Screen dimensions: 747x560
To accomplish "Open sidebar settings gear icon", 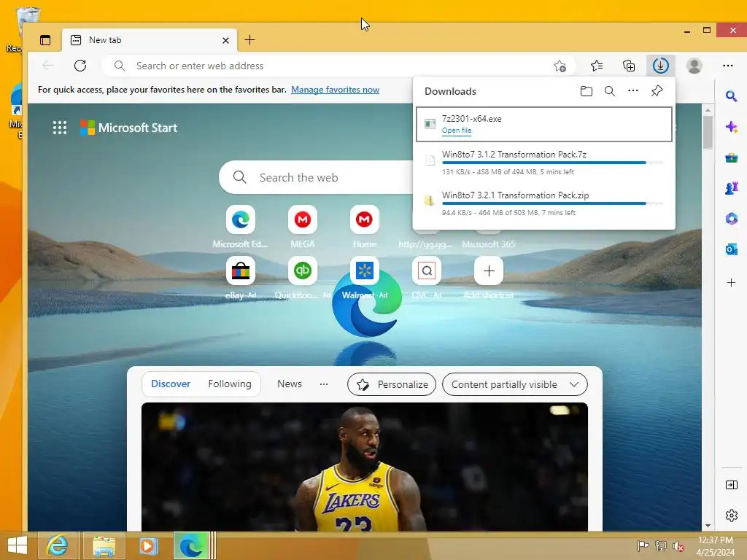I will 731,516.
